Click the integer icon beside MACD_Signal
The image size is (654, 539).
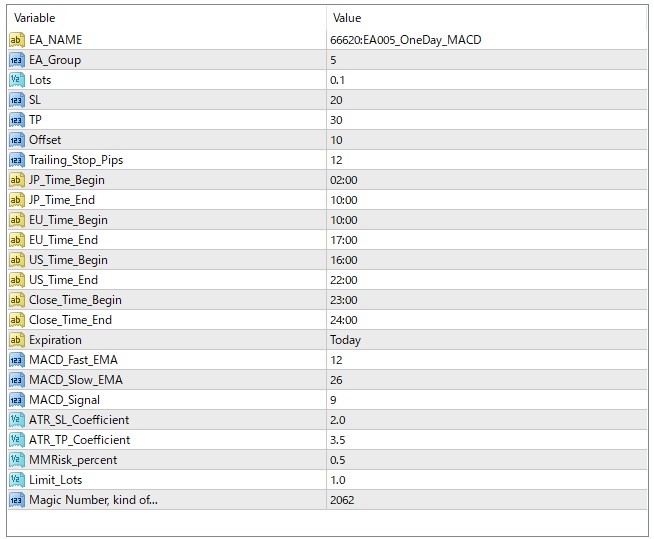click(16, 400)
